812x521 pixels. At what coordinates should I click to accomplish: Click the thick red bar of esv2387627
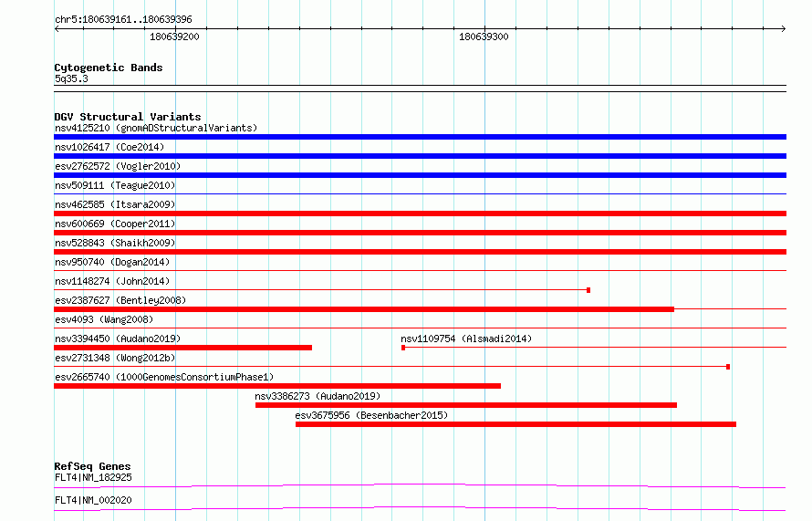(364, 309)
